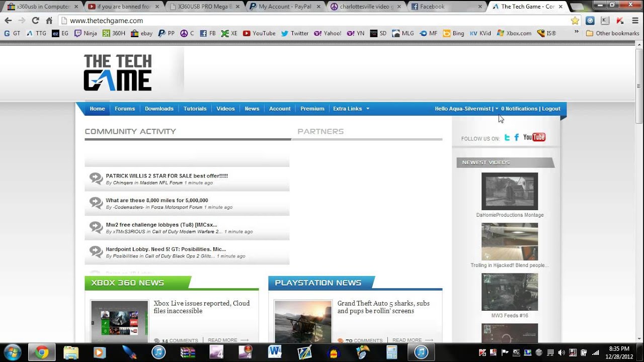Play the DaHomieProductions Montage video thumbnail

coord(510,191)
